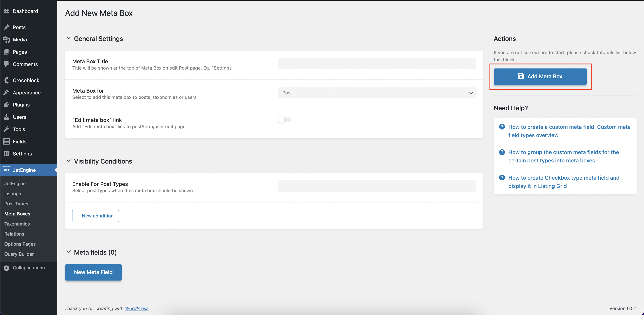
Task: Click the Comments speech bubble icon
Action: [x=6, y=64]
